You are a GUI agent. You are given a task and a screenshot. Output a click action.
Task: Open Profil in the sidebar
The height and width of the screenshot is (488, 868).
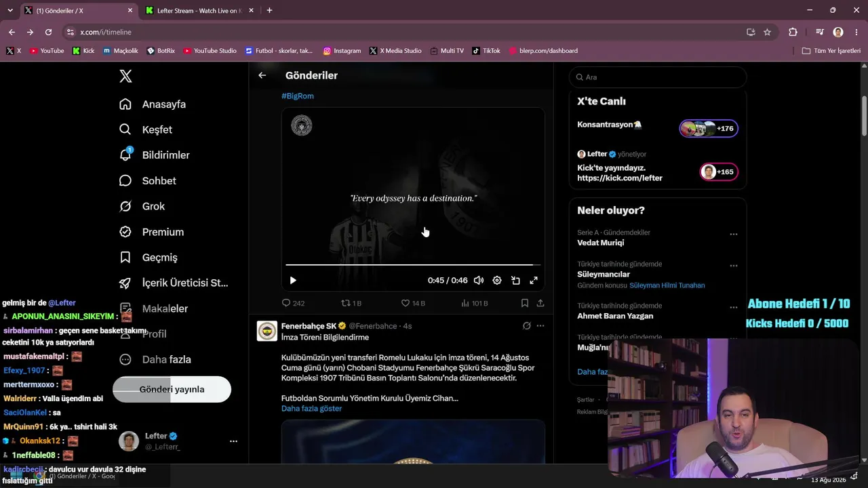(143, 334)
